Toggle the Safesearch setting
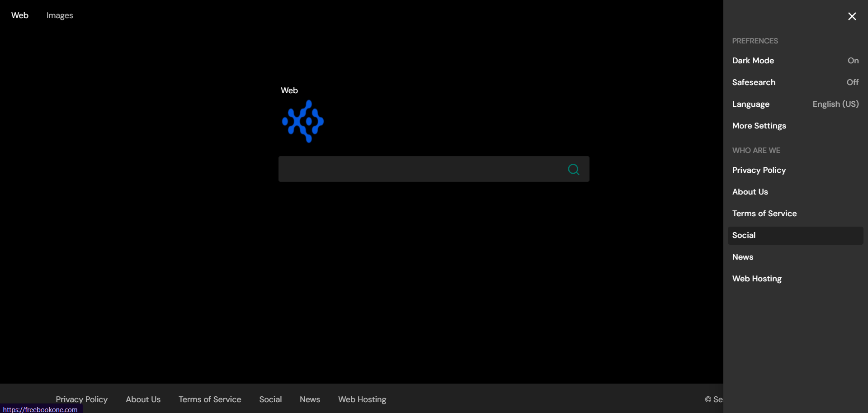 coord(795,82)
